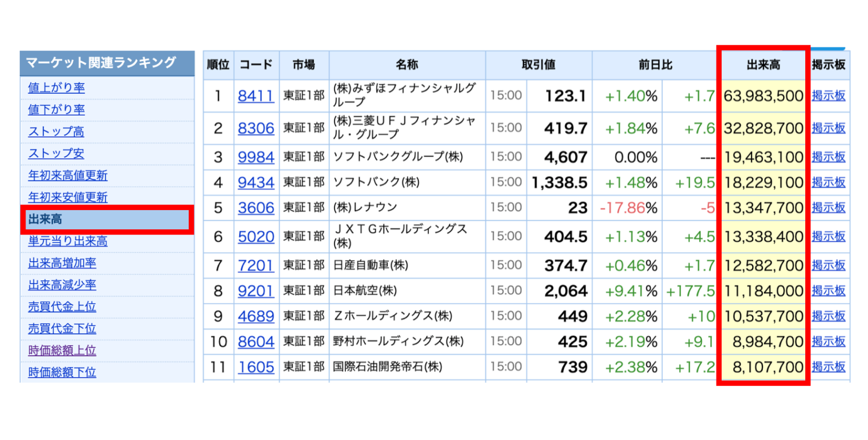Open stock code 3606 page
Screen dimensions: 868x440
(255, 208)
